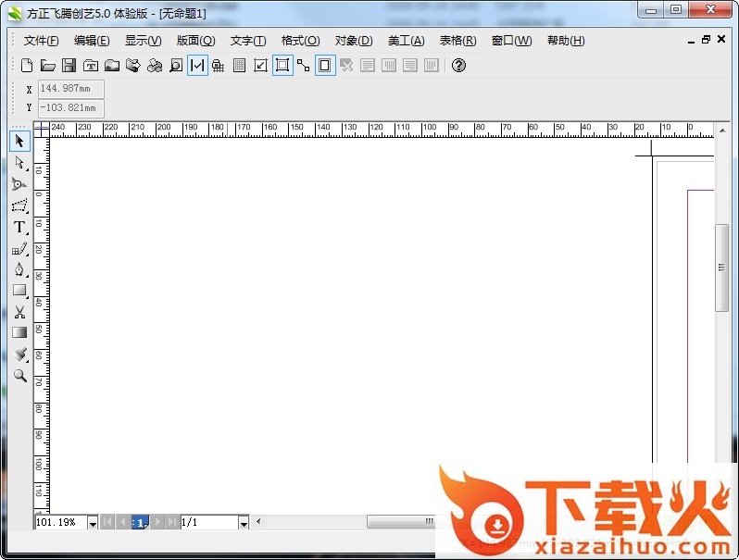Open the Help question mark icon

(458, 66)
